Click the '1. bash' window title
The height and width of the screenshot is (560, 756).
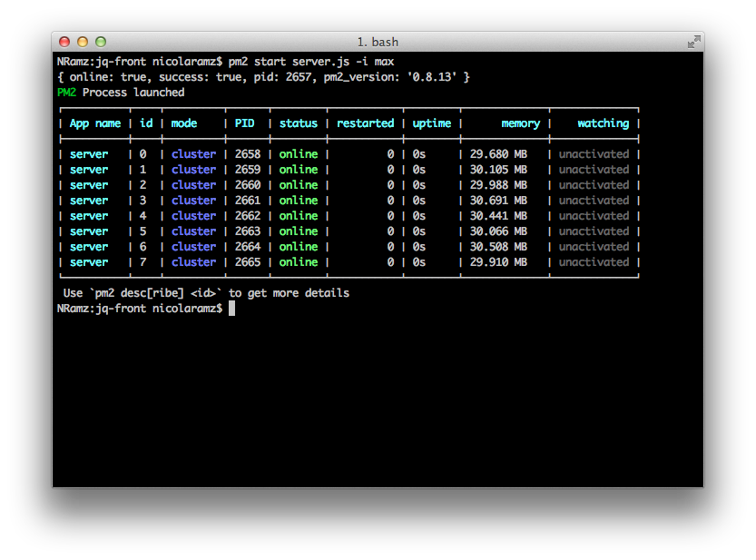coord(378,42)
